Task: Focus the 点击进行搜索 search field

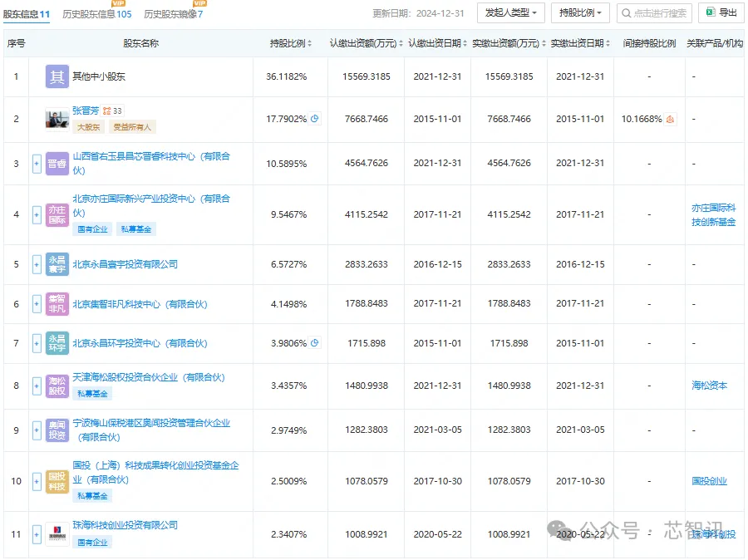Action: pyautogui.click(x=654, y=13)
